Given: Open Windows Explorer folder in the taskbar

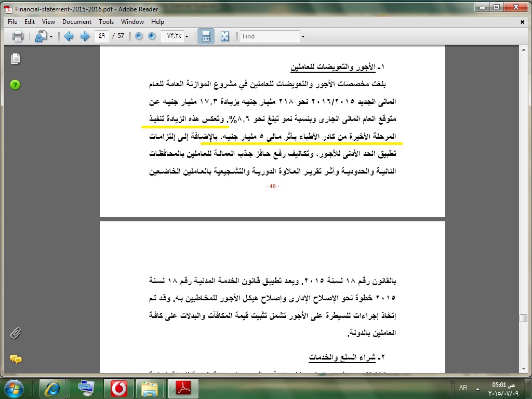Looking at the screenshot, I should click(x=150, y=389).
